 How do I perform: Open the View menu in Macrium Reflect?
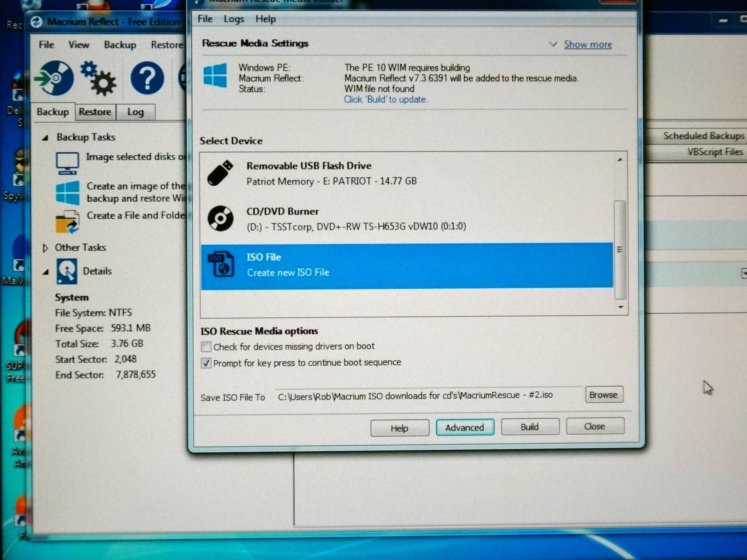[x=79, y=45]
